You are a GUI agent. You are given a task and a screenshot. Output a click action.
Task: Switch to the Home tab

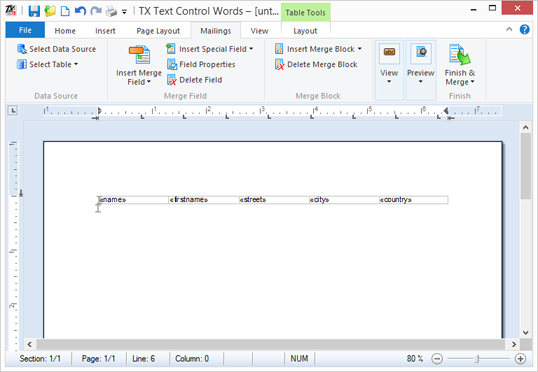click(65, 31)
